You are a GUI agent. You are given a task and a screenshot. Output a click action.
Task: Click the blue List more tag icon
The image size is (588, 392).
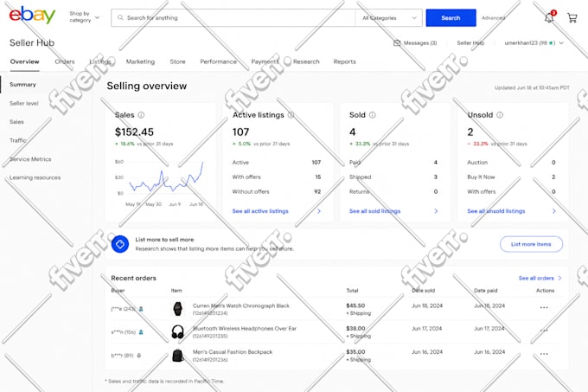(x=120, y=244)
